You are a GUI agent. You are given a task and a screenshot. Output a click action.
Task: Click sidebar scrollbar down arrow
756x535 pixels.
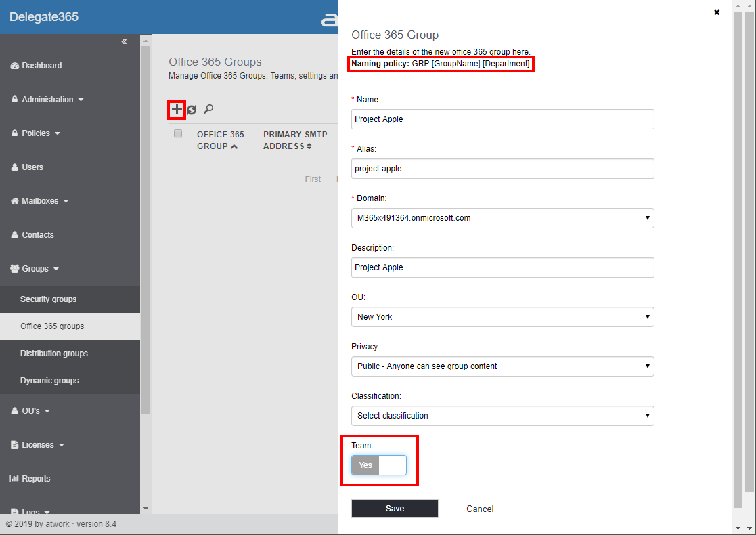[x=146, y=509]
